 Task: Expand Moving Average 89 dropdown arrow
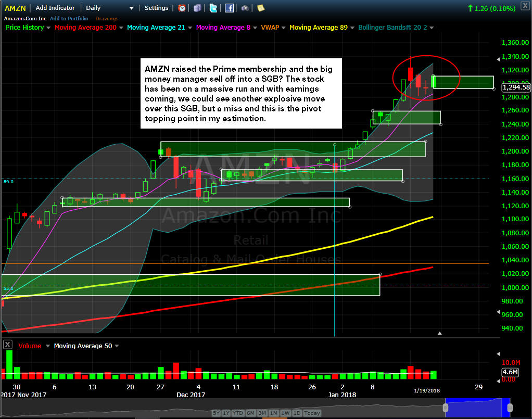tap(352, 28)
